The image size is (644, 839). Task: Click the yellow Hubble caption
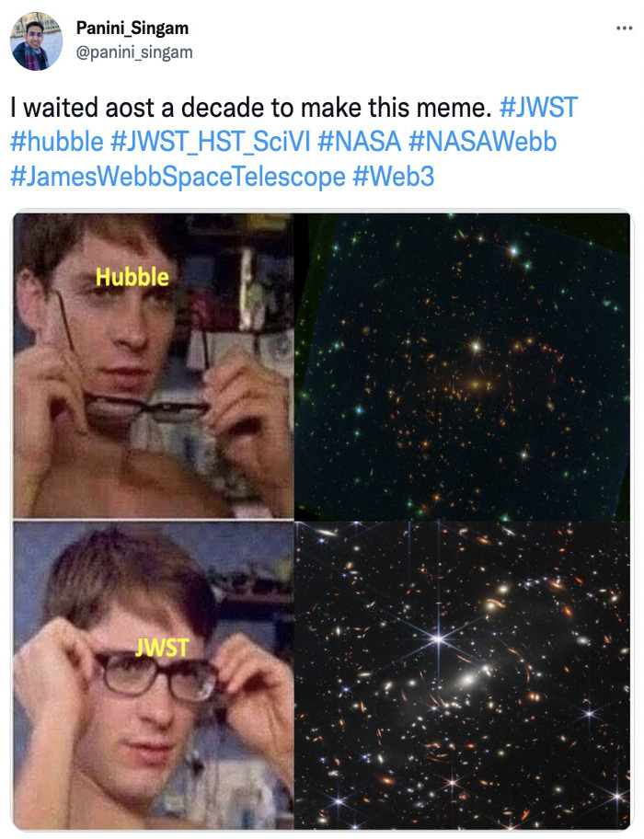[132, 277]
